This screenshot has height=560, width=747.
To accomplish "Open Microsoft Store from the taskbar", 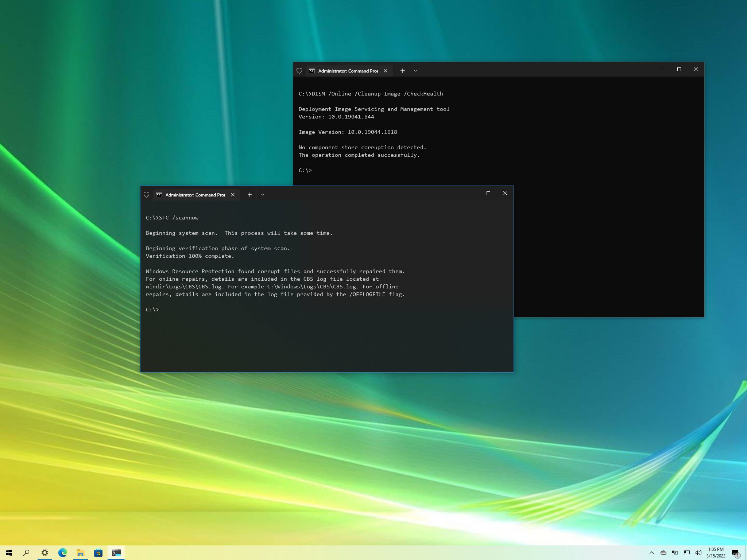I will [x=98, y=553].
